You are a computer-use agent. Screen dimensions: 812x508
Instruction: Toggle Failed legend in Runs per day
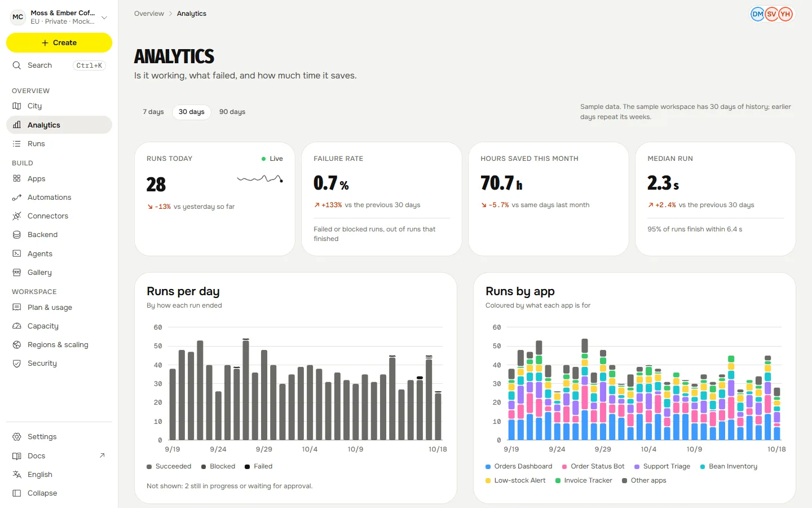[259, 466]
